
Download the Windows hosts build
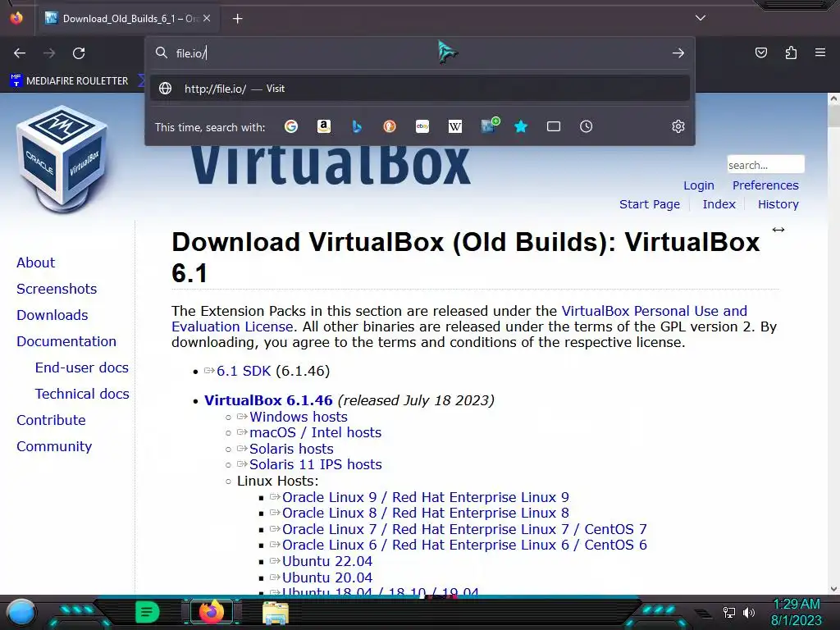[x=299, y=417]
